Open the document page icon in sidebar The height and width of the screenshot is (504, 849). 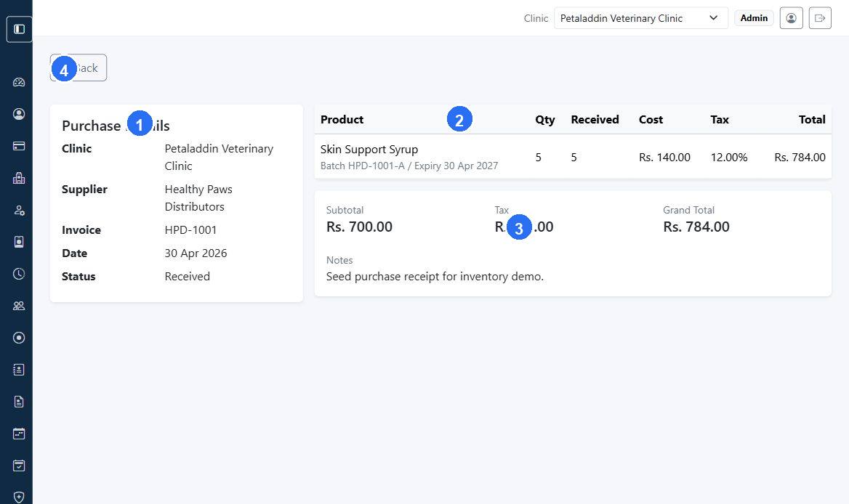[x=19, y=402]
